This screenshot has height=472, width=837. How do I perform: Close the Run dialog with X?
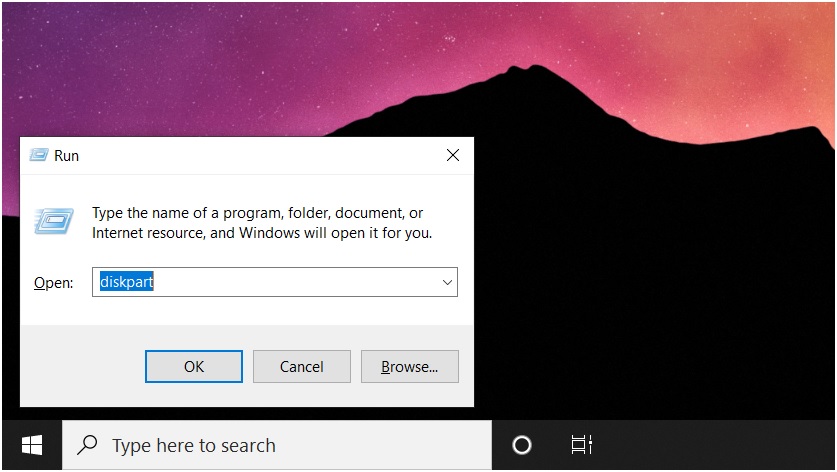(453, 155)
